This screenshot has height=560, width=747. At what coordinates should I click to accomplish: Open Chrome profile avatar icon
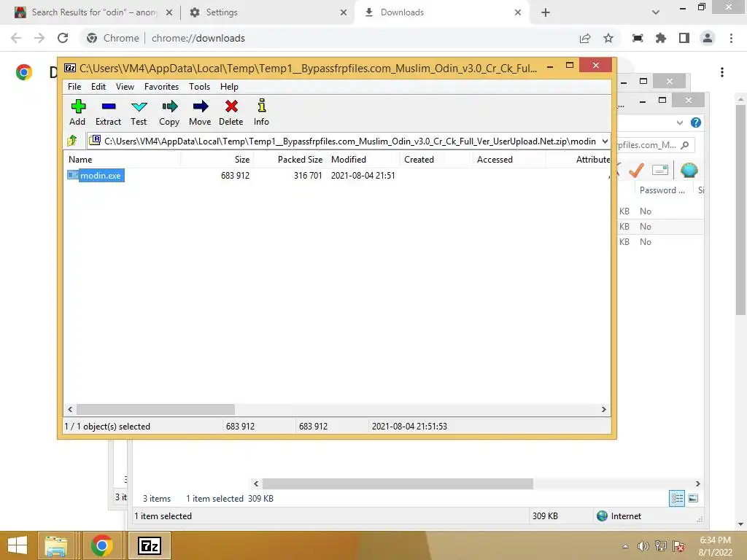click(x=708, y=38)
